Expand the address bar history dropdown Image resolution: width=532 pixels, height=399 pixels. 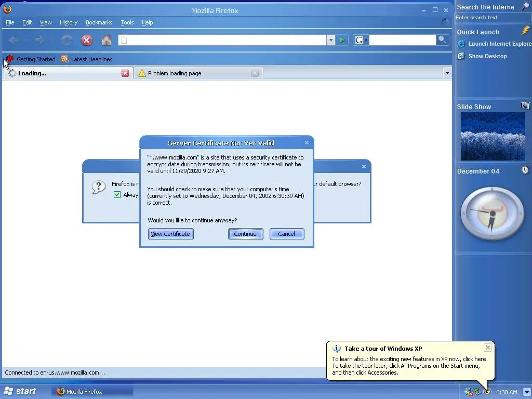point(331,41)
